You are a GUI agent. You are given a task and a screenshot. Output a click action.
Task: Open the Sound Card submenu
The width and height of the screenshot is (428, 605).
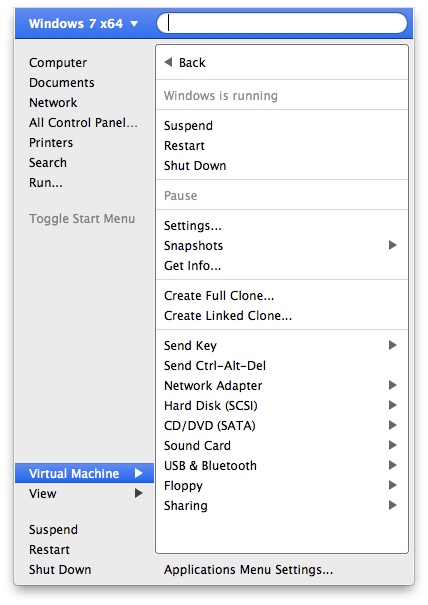click(282, 446)
